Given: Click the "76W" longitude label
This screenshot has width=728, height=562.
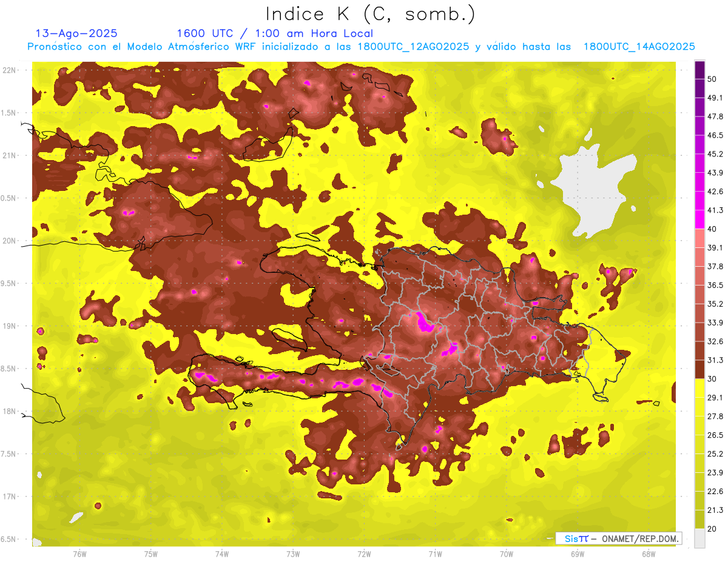Looking at the screenshot, I should click(x=80, y=554).
